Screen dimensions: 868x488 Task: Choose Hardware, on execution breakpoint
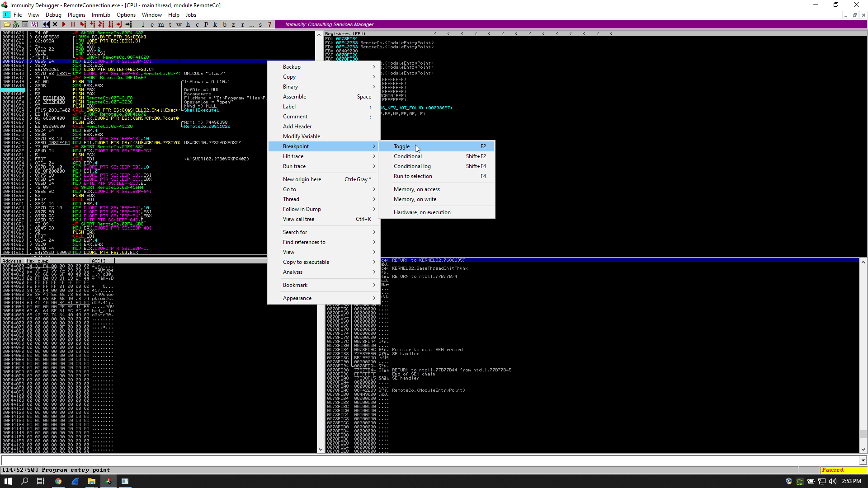(422, 212)
